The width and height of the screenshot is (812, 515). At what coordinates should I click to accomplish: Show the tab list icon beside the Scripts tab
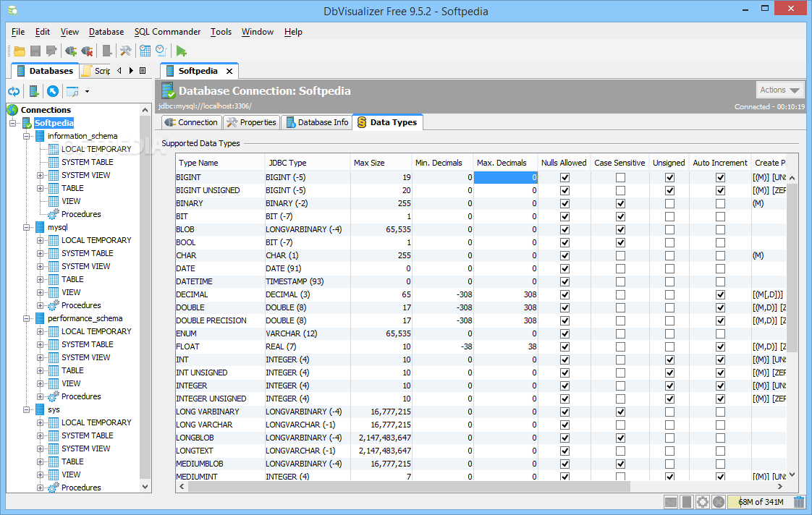pos(143,70)
